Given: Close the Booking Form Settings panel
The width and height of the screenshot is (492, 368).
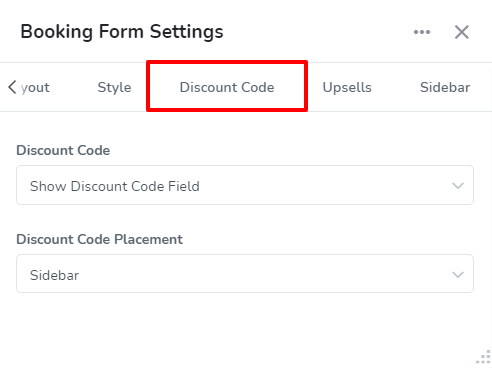Looking at the screenshot, I should click(462, 32).
